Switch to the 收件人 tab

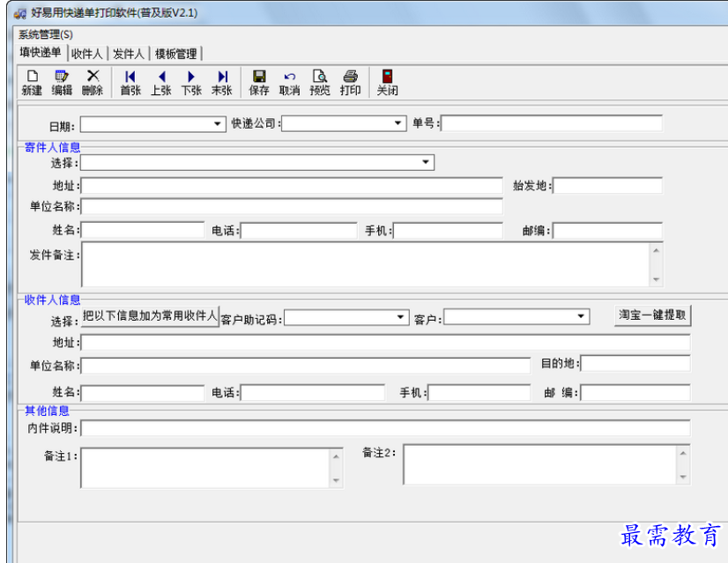[87, 54]
